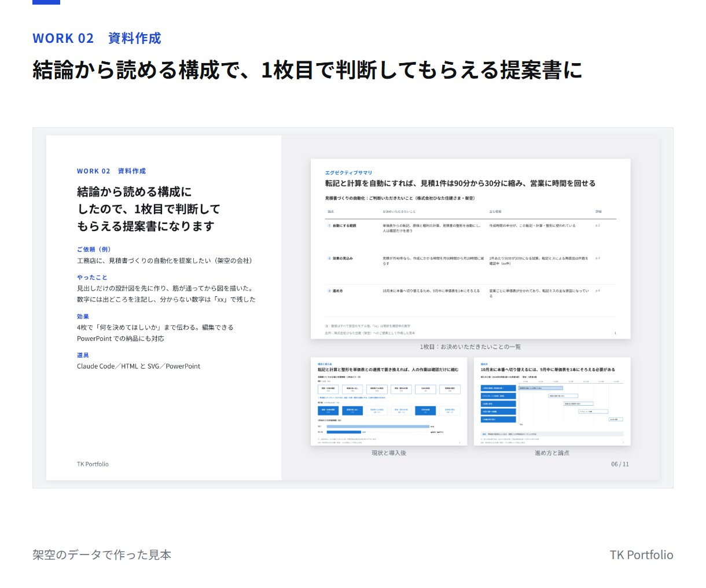The height and width of the screenshot is (588, 706).
Task: Click small "TK Portfolio" inside the slide card
Action: tap(93, 464)
